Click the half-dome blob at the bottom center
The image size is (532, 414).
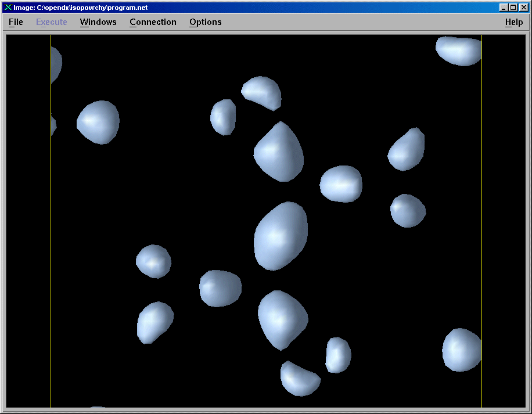[x=299, y=379]
